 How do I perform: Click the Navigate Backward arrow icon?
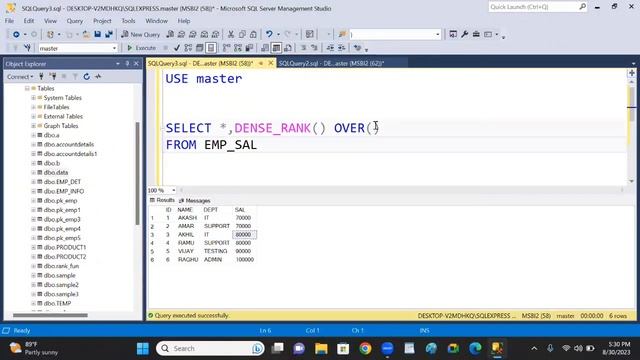(x=16, y=35)
